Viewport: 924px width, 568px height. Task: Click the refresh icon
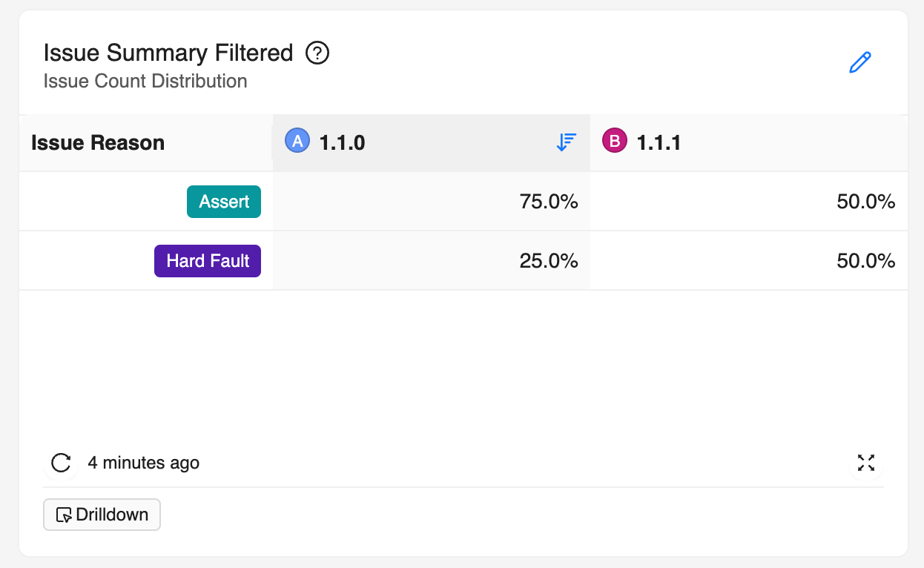(61, 463)
